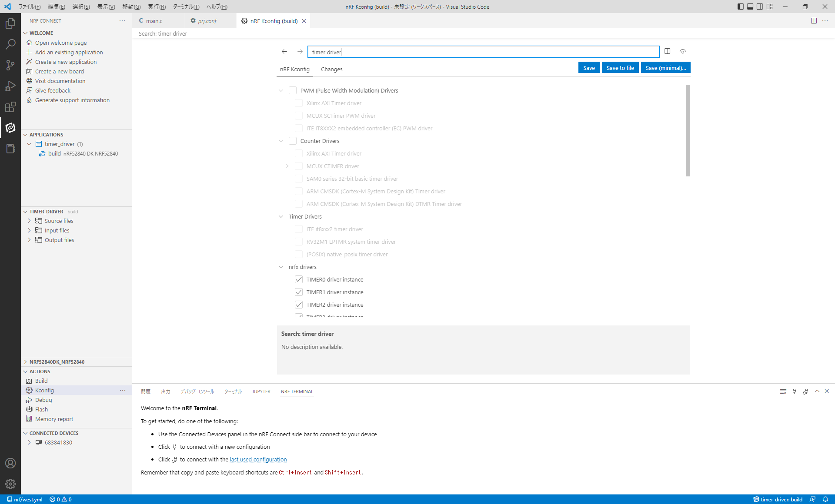This screenshot has height=504, width=835.
Task: Click the Flash action icon
Action: pos(29,409)
